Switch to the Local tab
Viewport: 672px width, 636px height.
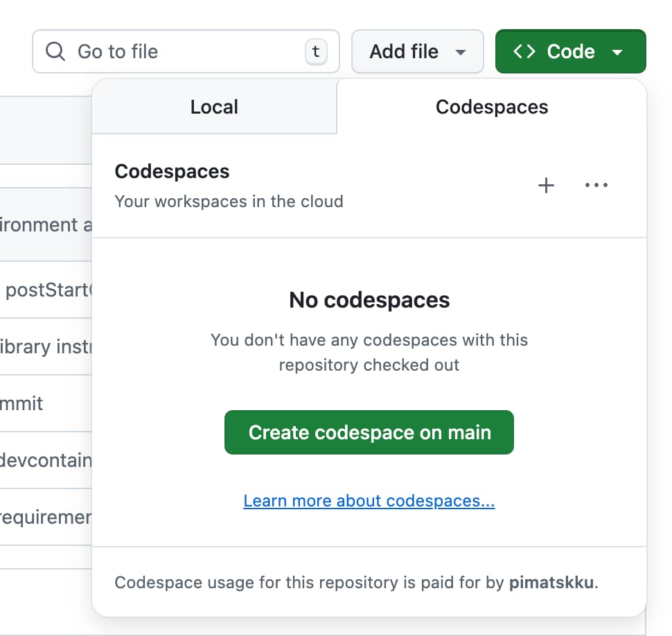(214, 107)
